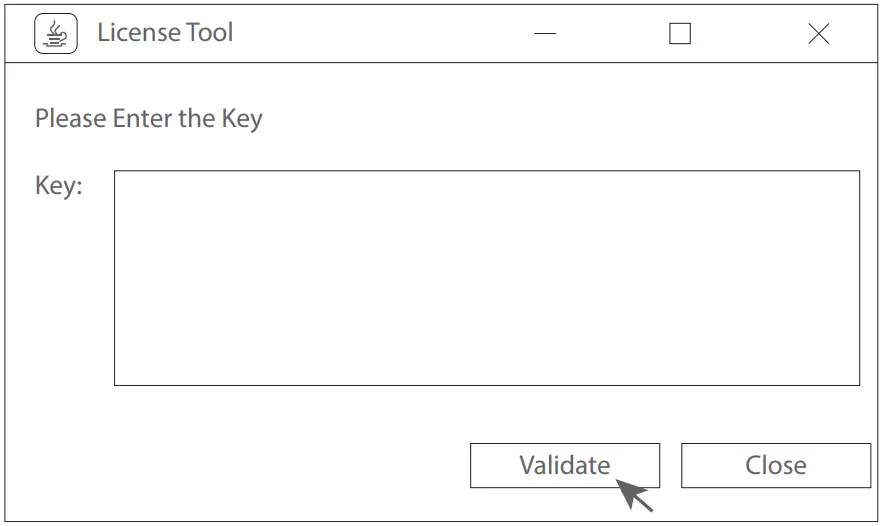Screen dimensions: 883x526
Task: Open the window system menu via Java icon
Action: pyautogui.click(x=56, y=34)
